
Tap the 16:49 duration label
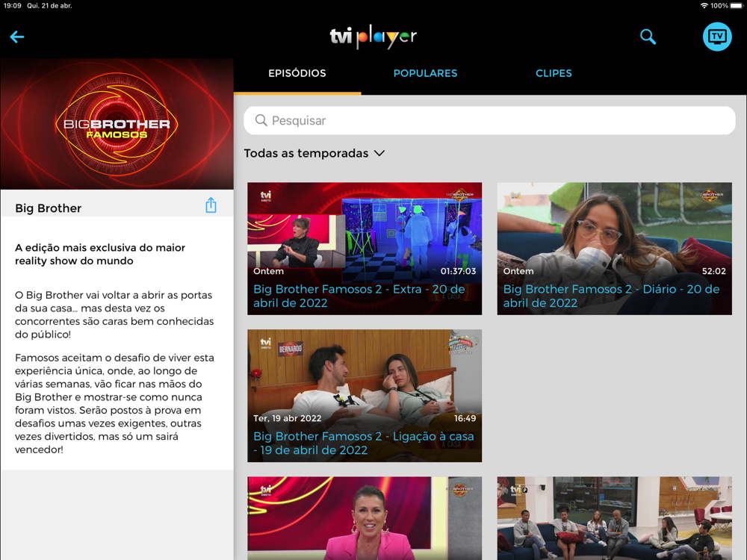pos(465,418)
